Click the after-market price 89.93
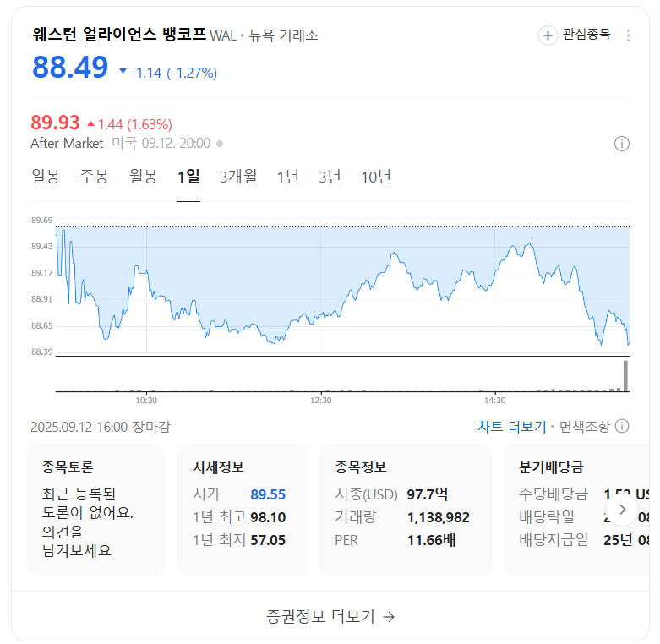Image resolution: width=660 pixels, height=644 pixels. pyautogui.click(x=55, y=123)
